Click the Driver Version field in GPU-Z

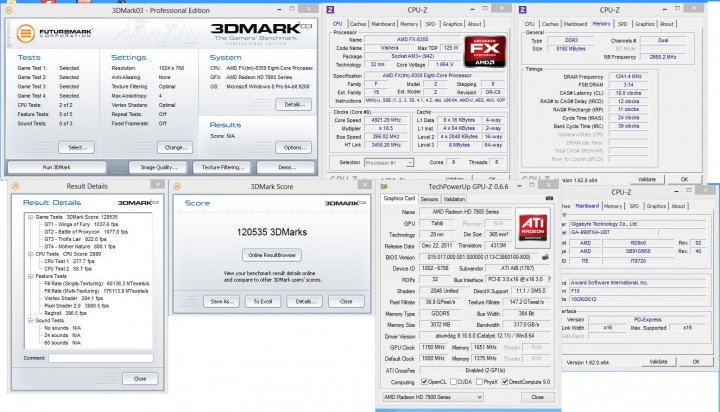coord(485,336)
